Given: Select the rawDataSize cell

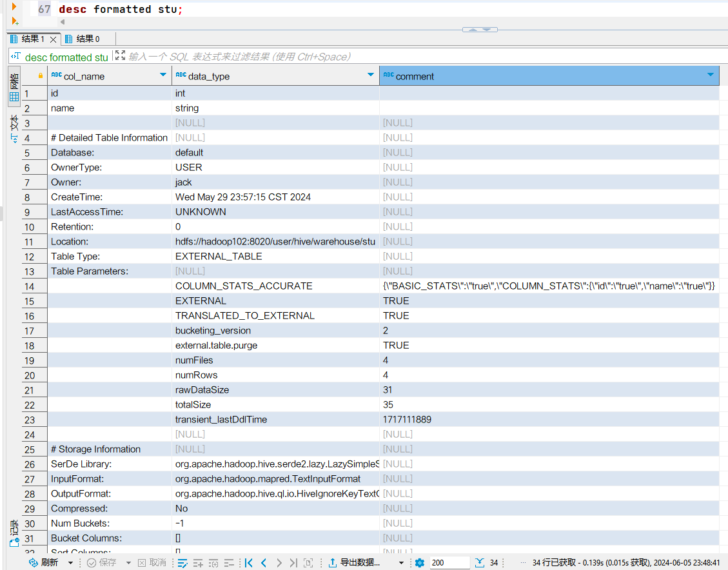Looking at the screenshot, I should [276, 390].
